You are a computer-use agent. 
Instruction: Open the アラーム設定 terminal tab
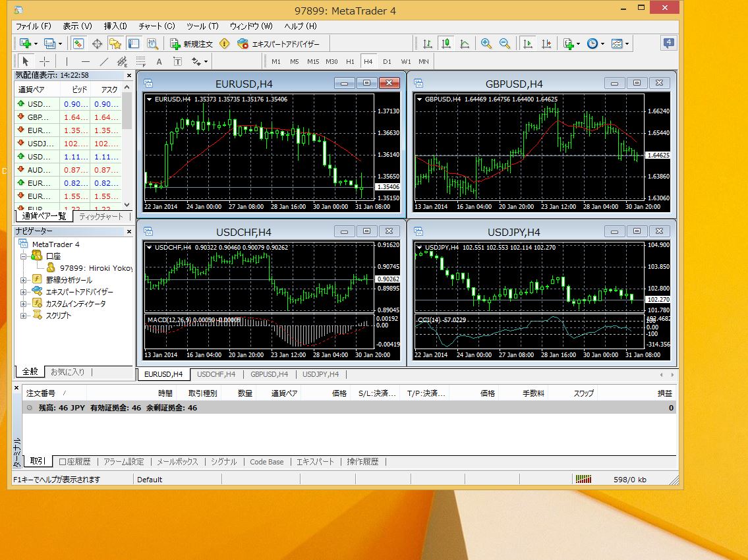[123, 462]
